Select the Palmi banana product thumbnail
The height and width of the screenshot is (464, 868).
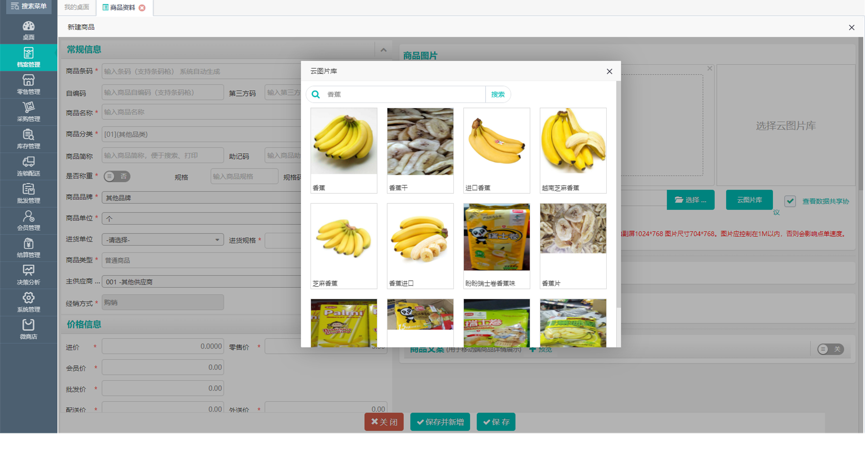click(x=343, y=323)
